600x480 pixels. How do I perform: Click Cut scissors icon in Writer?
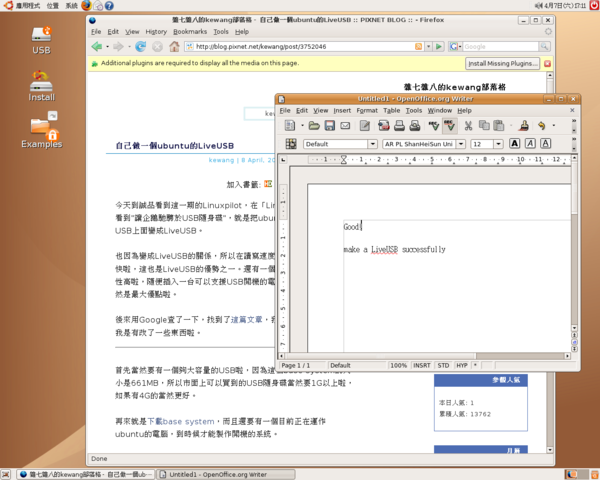468,126
